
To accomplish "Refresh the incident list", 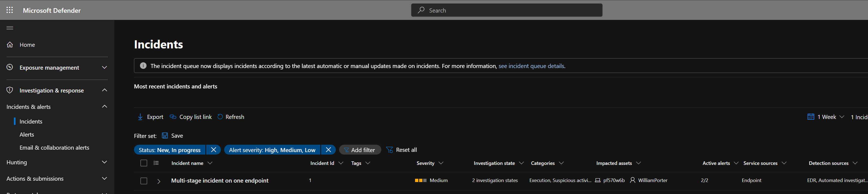I will click(231, 117).
